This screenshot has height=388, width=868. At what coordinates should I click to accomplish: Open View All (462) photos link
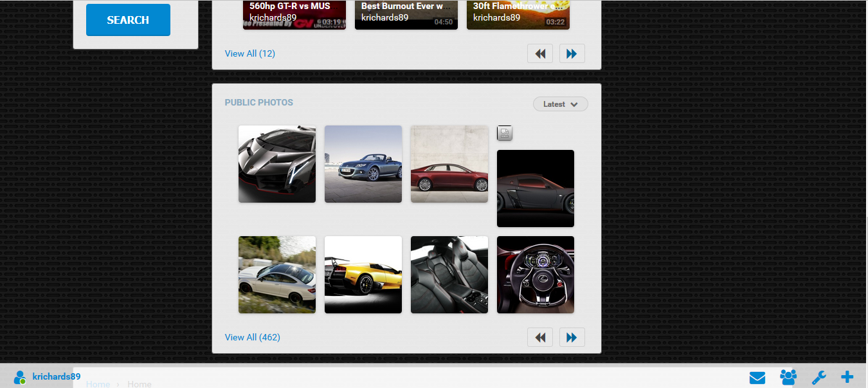pyautogui.click(x=252, y=337)
